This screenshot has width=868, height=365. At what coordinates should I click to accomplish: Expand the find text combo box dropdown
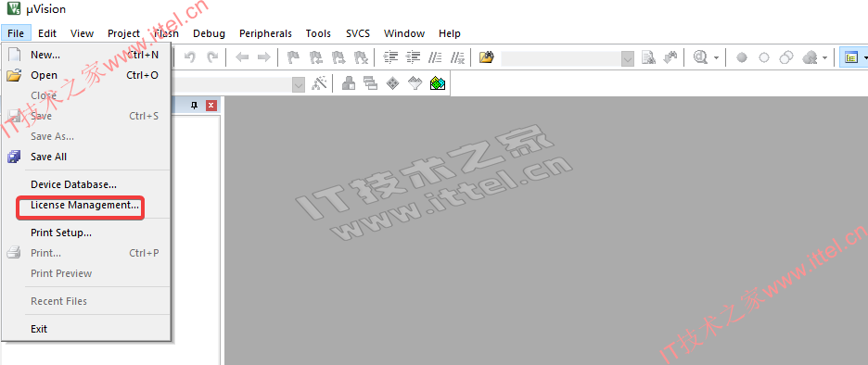(x=627, y=58)
